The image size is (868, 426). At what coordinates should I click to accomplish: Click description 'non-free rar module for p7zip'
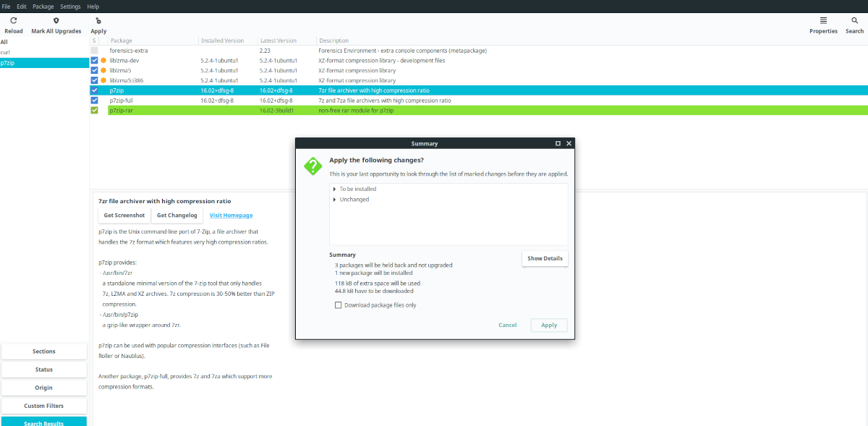click(357, 111)
